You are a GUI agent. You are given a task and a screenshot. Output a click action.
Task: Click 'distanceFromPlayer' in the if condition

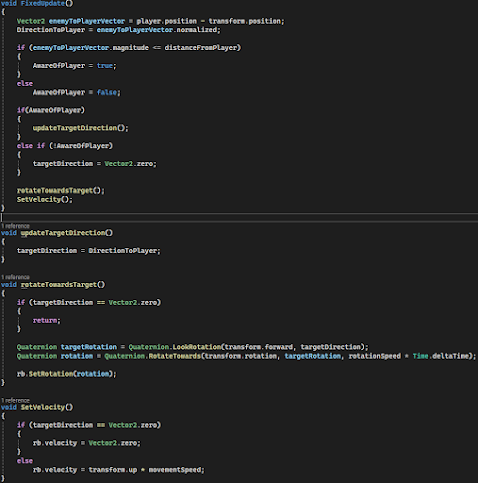(x=201, y=48)
